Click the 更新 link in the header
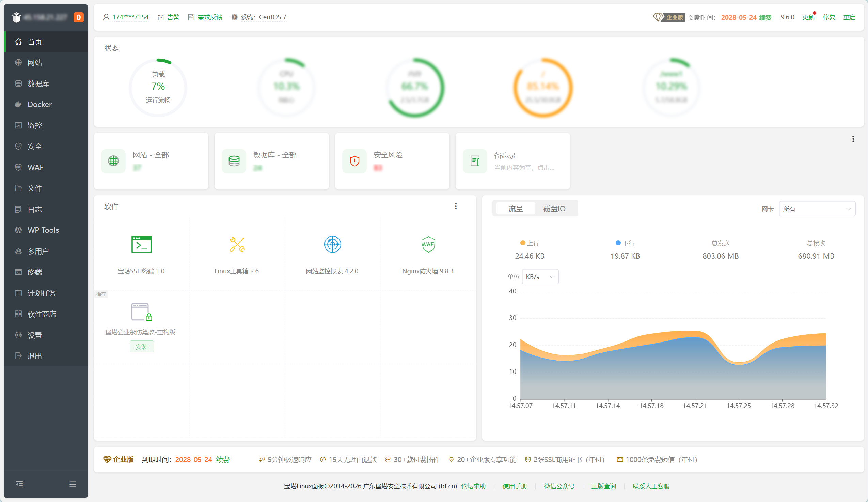Viewport: 868px width, 502px height. tap(808, 17)
